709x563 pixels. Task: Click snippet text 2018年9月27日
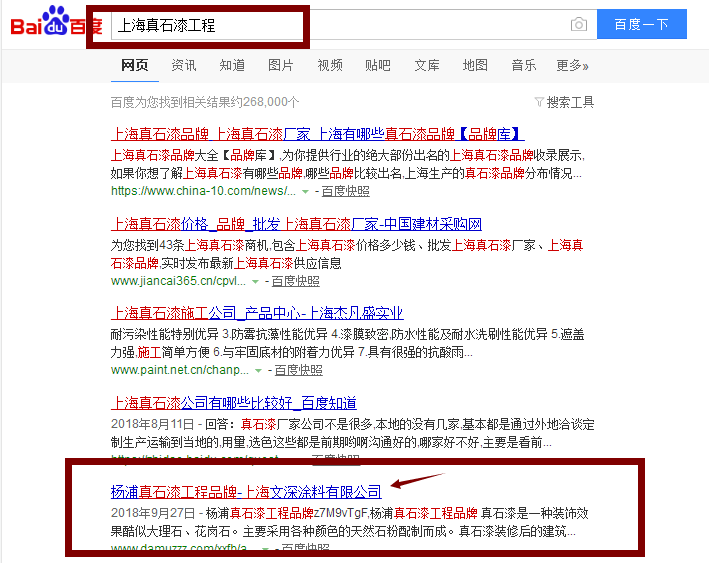tap(153, 513)
